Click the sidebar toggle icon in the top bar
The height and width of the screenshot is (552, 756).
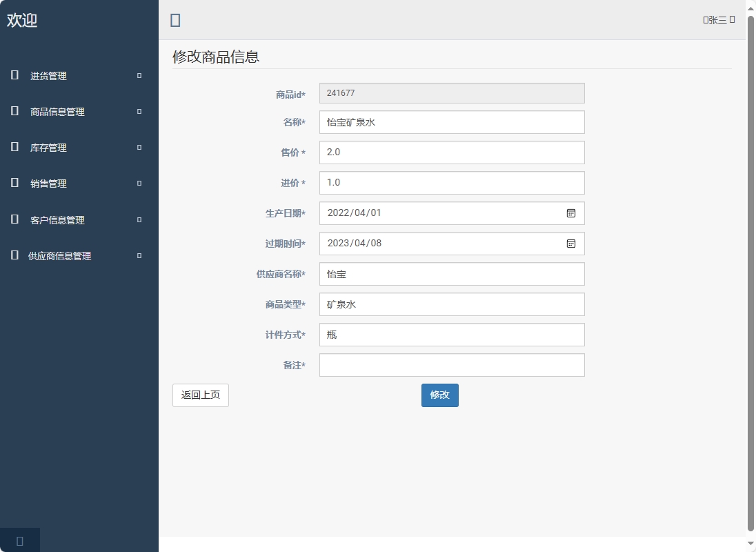[175, 20]
